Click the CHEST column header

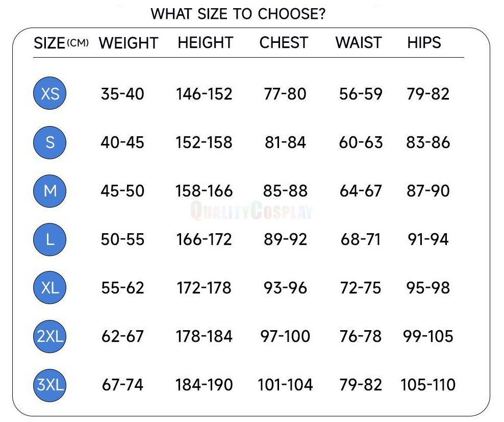pyautogui.click(x=284, y=43)
